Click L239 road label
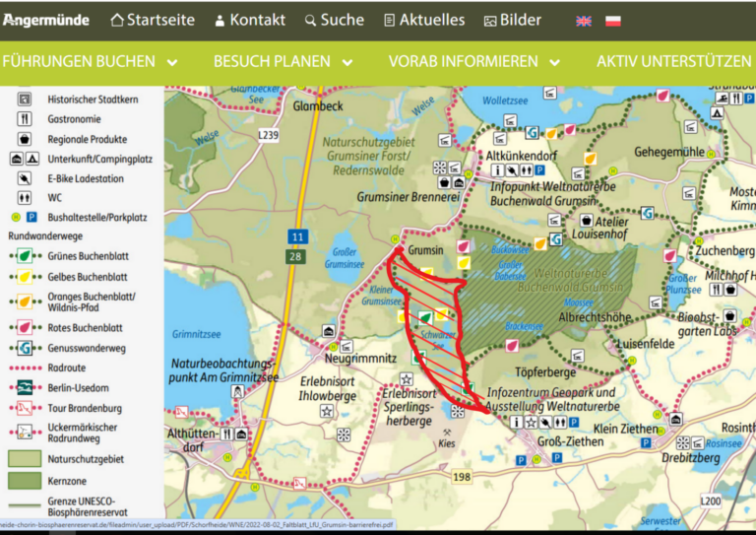Screen dimensions: 756x535 point(268,135)
